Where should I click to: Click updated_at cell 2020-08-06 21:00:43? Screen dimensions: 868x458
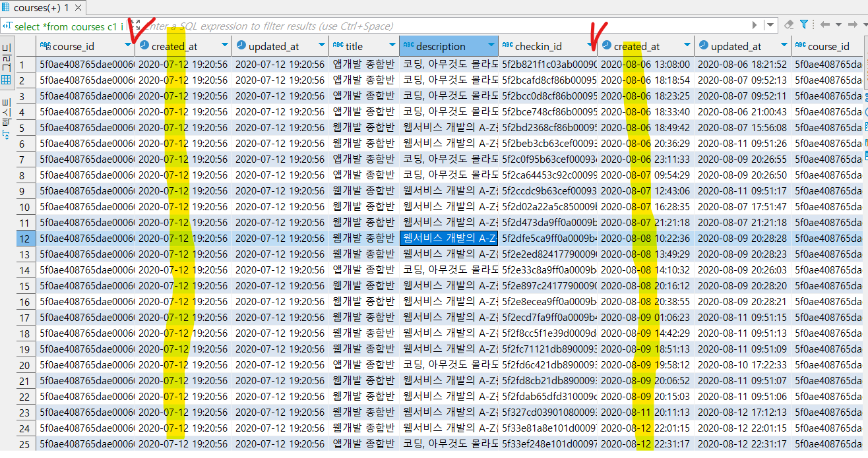click(743, 111)
